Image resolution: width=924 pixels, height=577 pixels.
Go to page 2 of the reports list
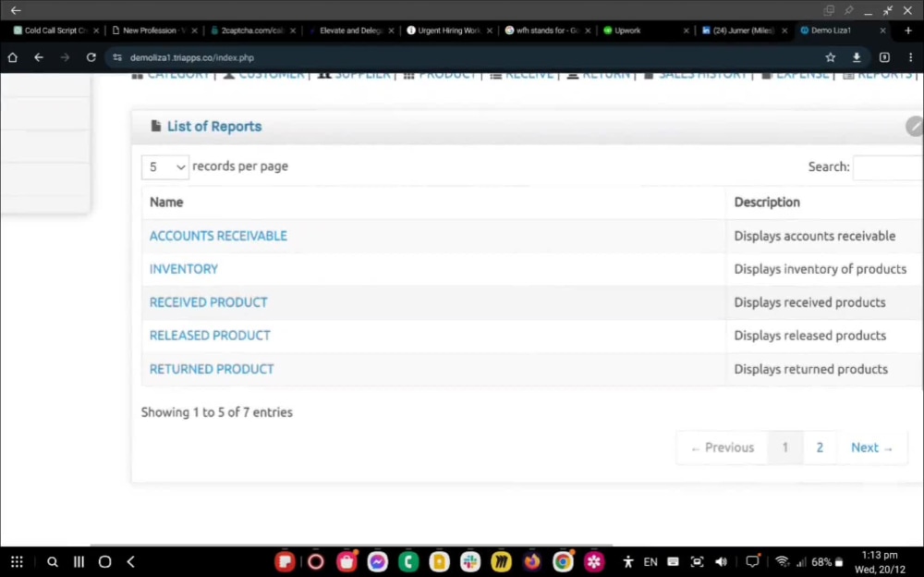tap(820, 447)
